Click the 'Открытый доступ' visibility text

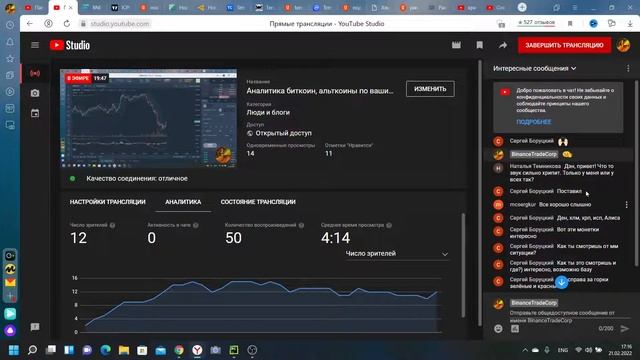[x=283, y=133]
